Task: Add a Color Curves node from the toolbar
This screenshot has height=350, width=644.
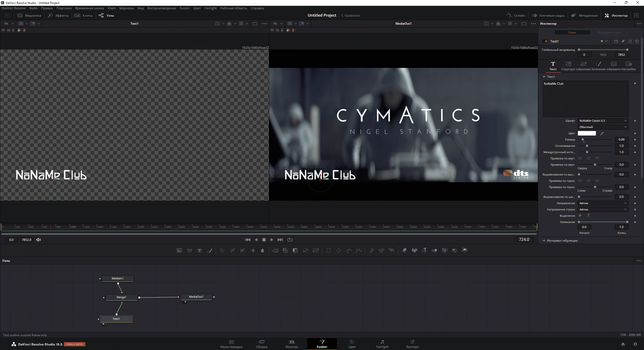Action: (x=232, y=250)
